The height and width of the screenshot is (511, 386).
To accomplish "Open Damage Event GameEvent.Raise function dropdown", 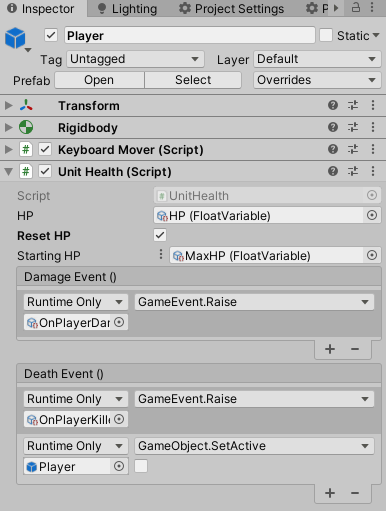I will [x=254, y=302].
